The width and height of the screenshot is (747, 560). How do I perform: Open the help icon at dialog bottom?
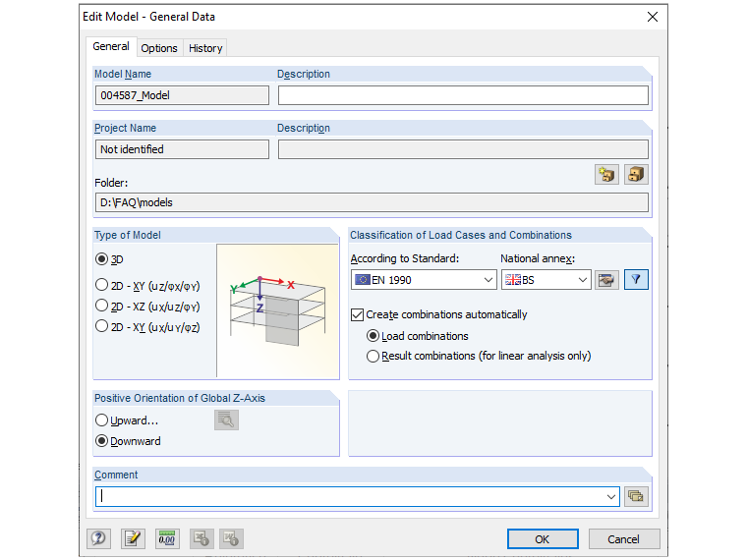tap(98, 538)
